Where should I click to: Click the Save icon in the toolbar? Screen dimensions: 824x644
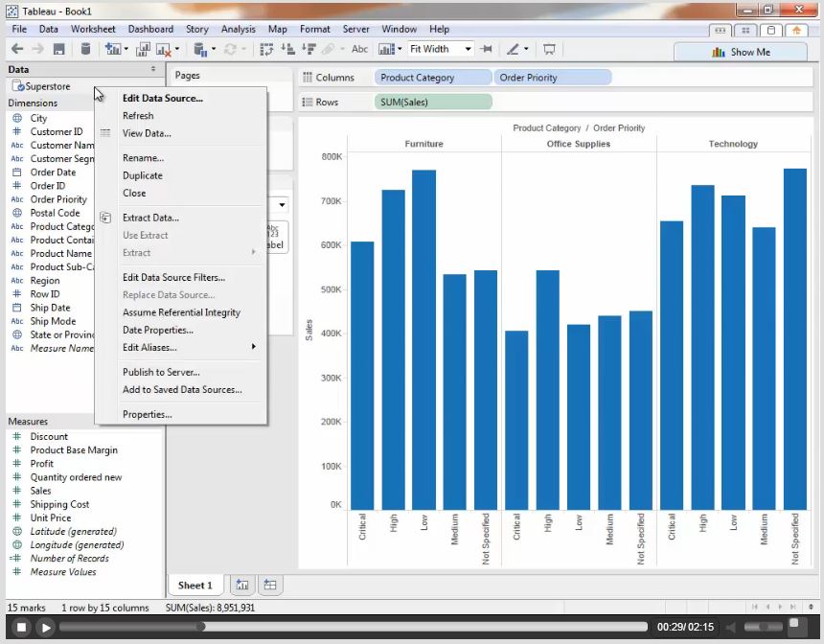pos(60,48)
